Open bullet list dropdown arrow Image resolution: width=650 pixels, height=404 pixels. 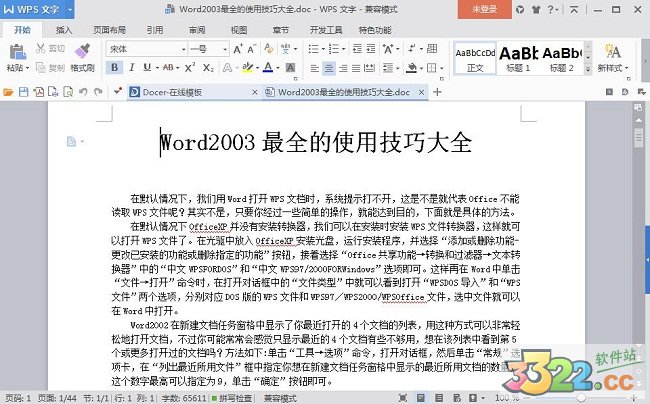(x=323, y=49)
